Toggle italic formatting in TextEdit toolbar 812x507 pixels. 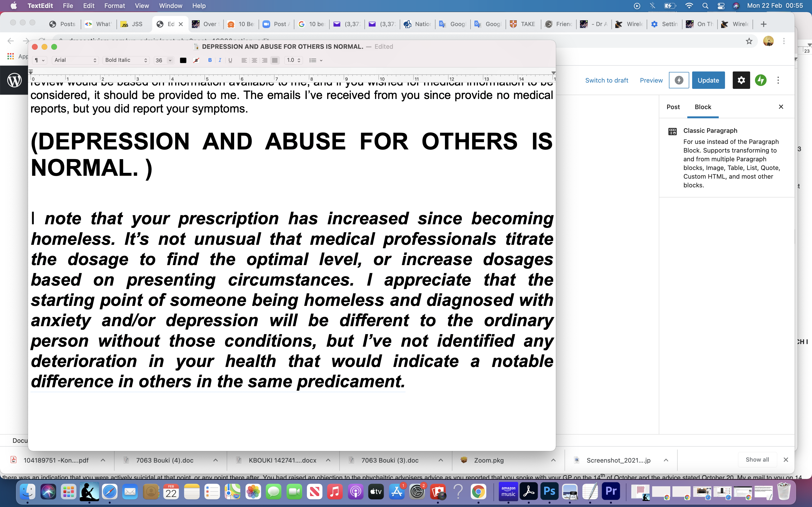[220, 60]
